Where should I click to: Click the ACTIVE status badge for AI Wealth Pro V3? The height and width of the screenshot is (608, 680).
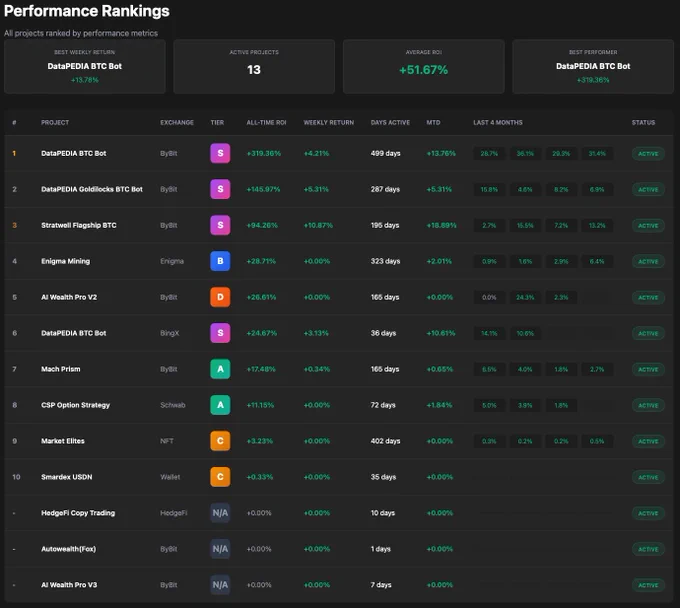648,585
